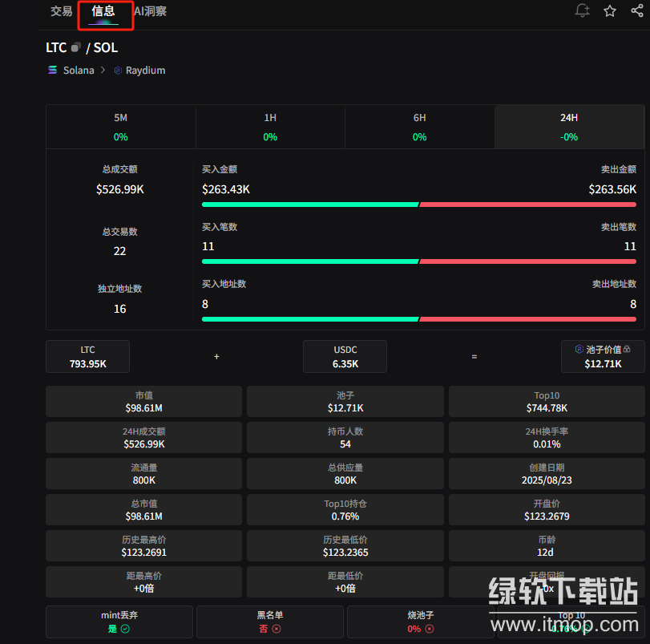Click the green check icon under mint丢弃
Viewport: 650px width, 644px height.
(x=124, y=629)
